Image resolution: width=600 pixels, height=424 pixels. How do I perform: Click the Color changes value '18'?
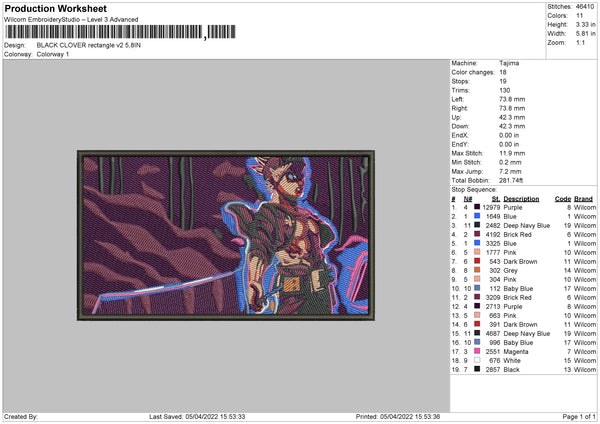503,72
